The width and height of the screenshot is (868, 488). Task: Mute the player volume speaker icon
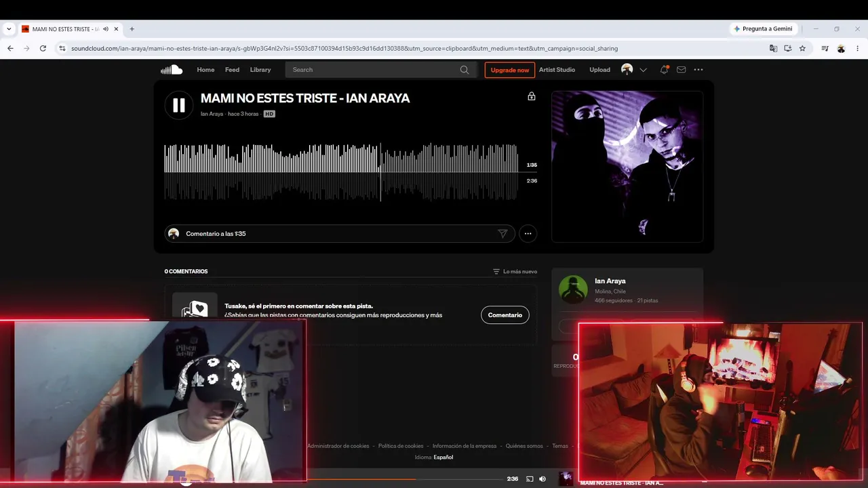click(x=542, y=479)
